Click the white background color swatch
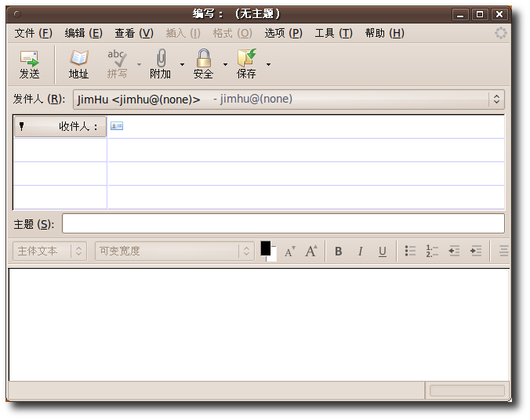530x420 pixels. pyautogui.click(x=273, y=257)
